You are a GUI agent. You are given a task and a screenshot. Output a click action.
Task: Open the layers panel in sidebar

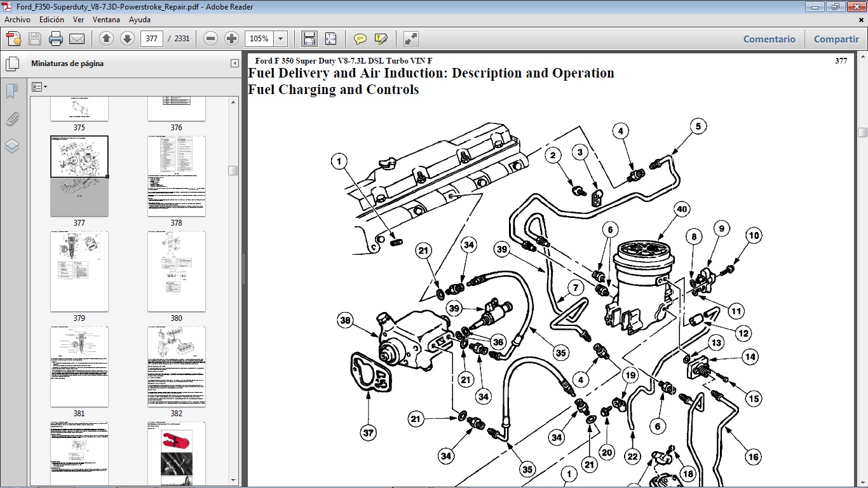tap(12, 146)
